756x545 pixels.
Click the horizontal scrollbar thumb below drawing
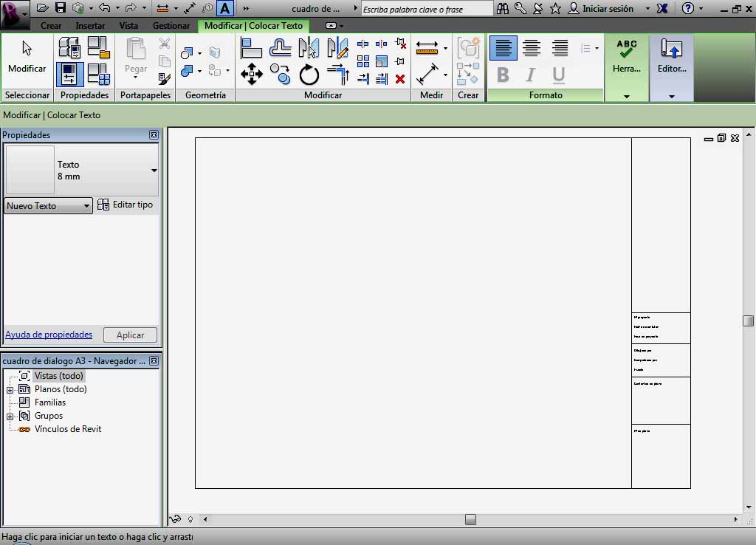point(470,520)
